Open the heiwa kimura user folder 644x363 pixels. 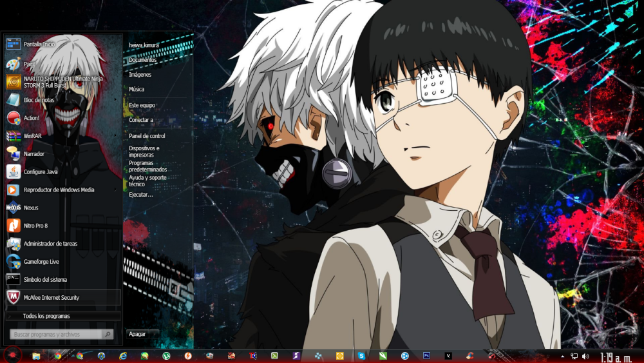click(144, 45)
